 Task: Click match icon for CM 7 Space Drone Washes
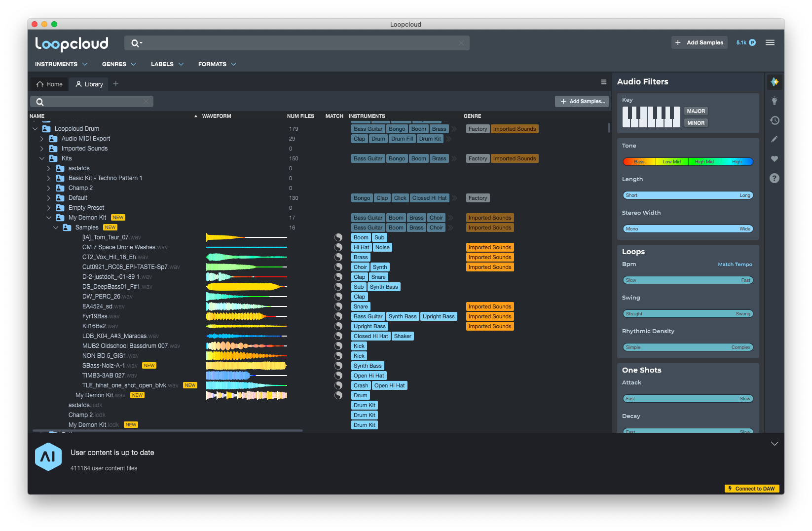point(338,247)
